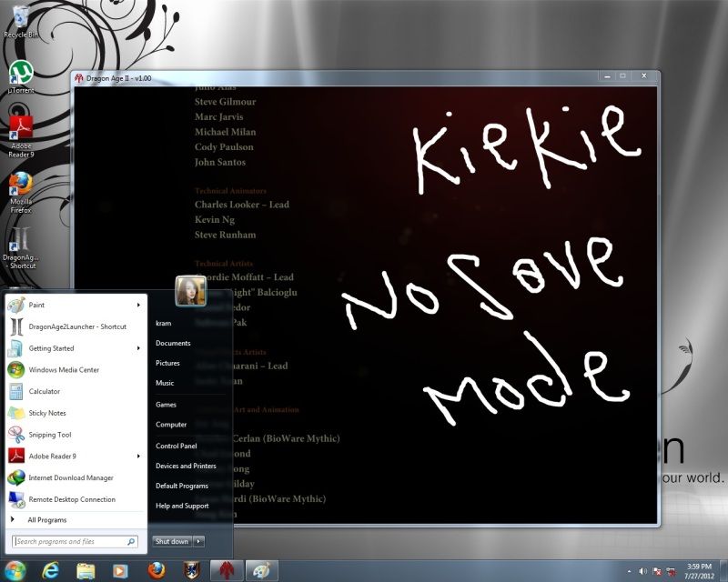Image resolution: width=728 pixels, height=582 pixels.
Task: Open Internet Explorer from the taskbar
Action: click(x=51, y=570)
